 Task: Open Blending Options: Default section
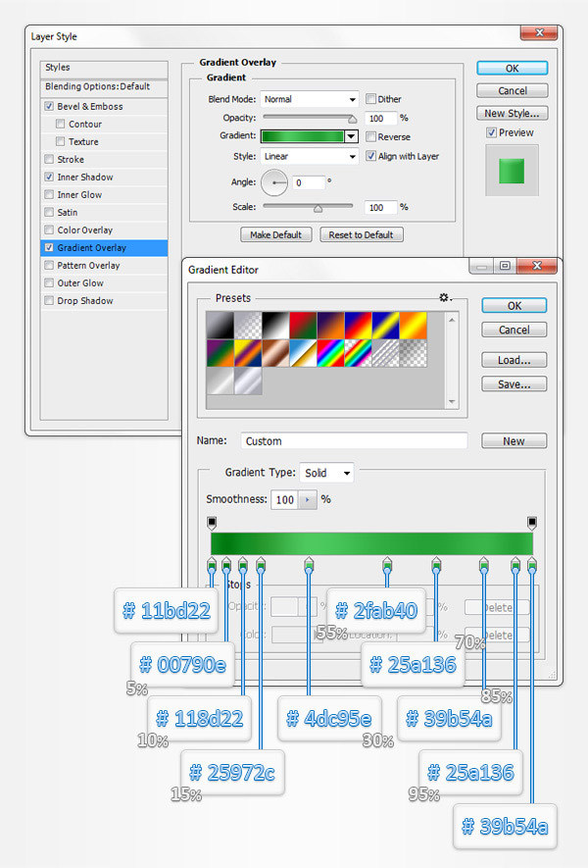coord(97,86)
